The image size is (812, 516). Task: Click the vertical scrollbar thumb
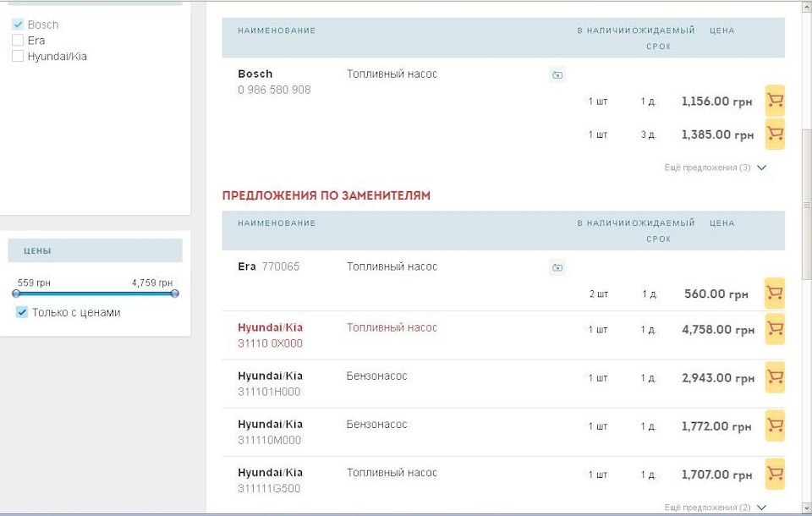click(x=807, y=205)
